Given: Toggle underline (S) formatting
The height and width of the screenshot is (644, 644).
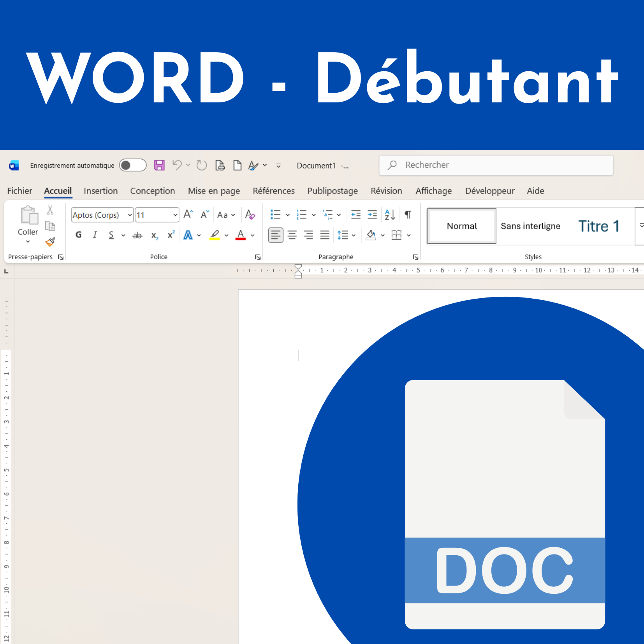Looking at the screenshot, I should tap(111, 235).
